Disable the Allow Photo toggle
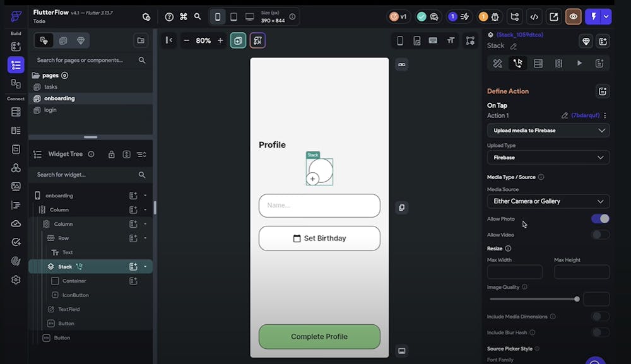 [600, 219]
